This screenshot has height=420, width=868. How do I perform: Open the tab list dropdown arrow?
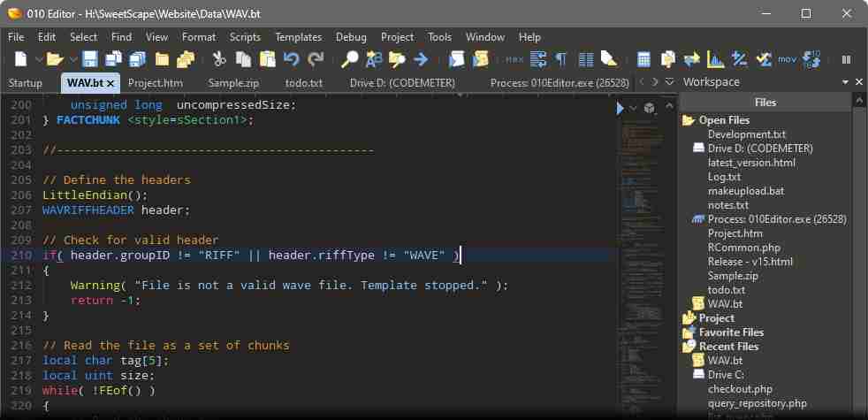coord(667,82)
